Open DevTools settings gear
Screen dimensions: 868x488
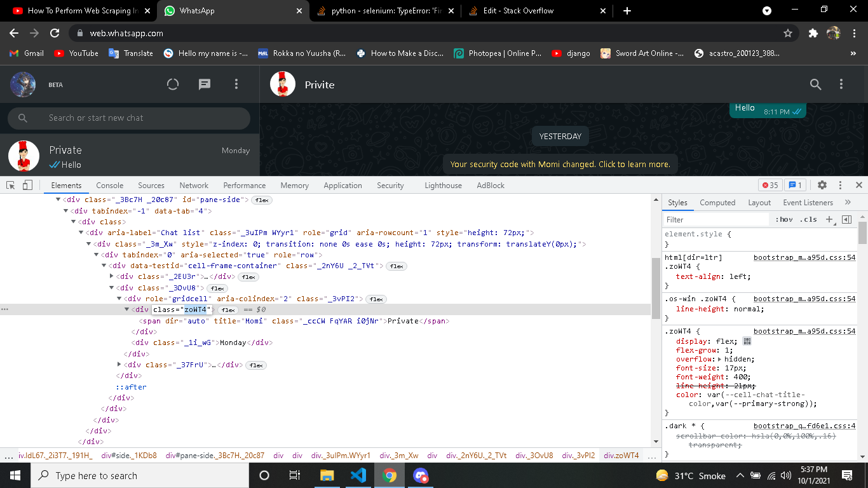(x=822, y=186)
